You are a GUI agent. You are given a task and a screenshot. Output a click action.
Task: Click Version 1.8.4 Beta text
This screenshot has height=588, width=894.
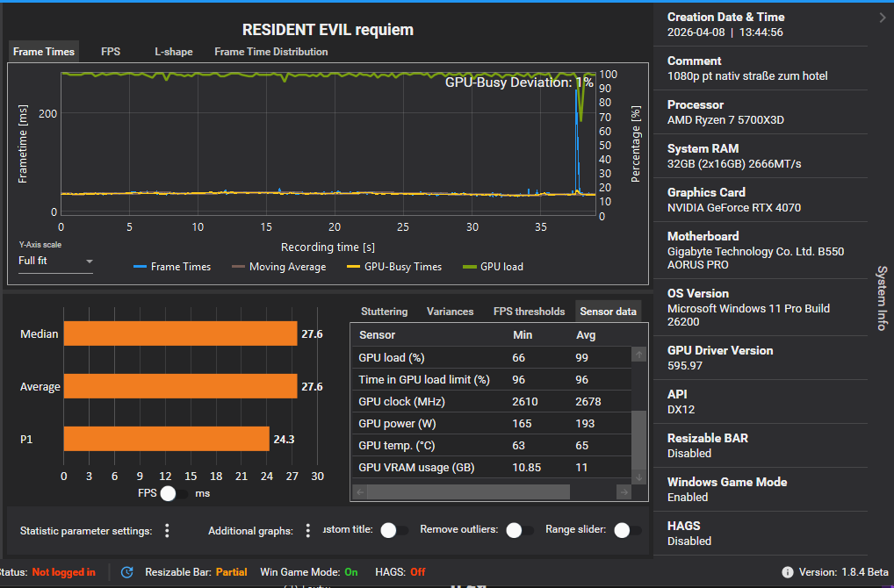(x=843, y=572)
